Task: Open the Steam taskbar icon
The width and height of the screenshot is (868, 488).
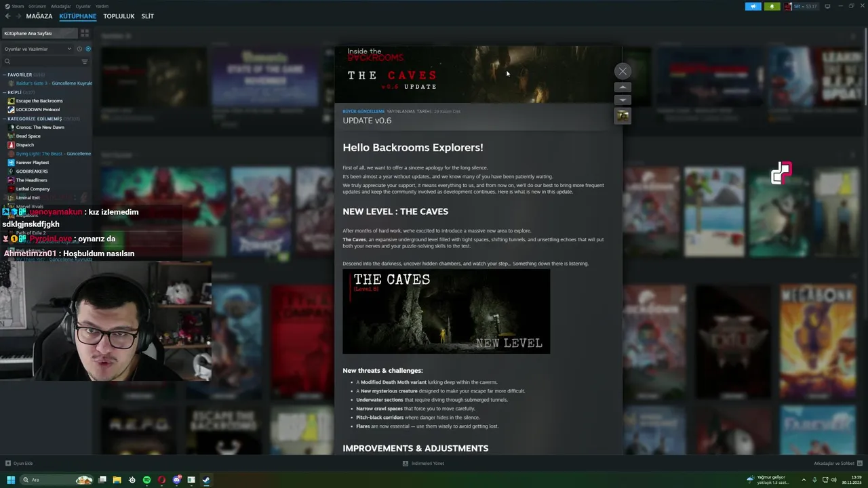Action: pos(206,480)
